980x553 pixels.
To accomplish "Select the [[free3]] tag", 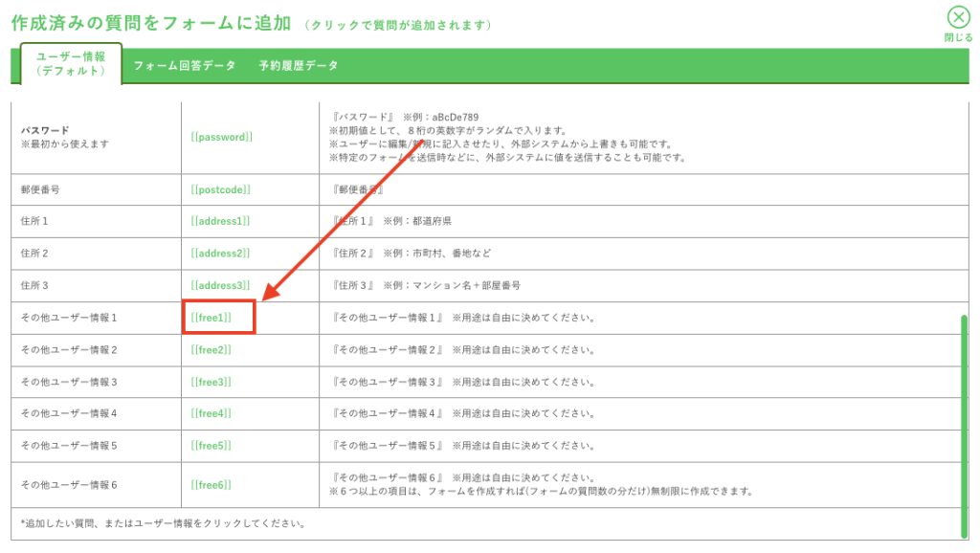I will click(211, 383).
